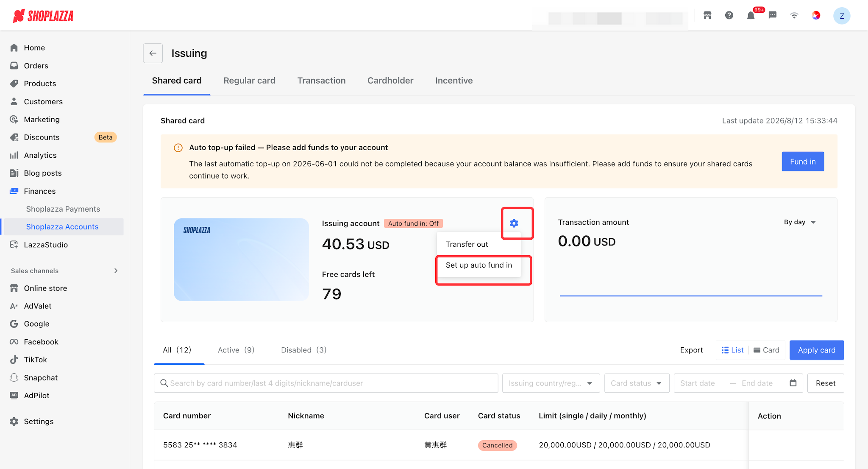
Task: Open the Card status filter dropdown
Action: (637, 383)
